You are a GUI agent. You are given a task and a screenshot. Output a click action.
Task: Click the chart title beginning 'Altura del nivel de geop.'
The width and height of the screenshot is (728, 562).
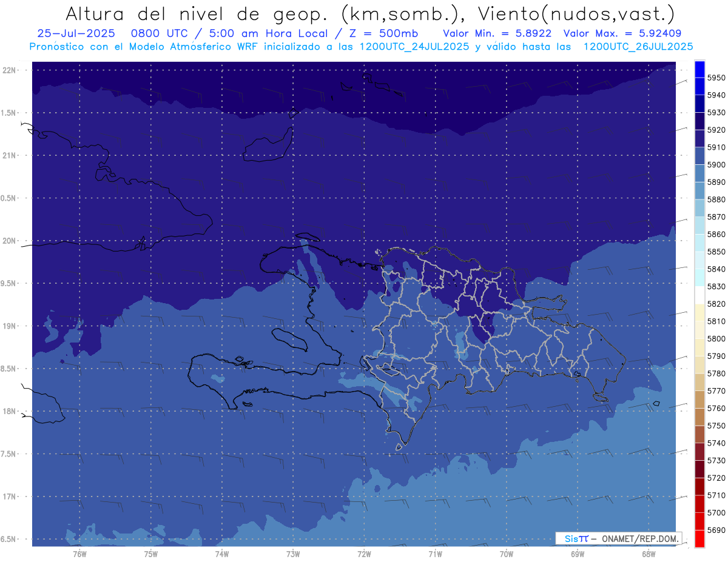coord(369,13)
